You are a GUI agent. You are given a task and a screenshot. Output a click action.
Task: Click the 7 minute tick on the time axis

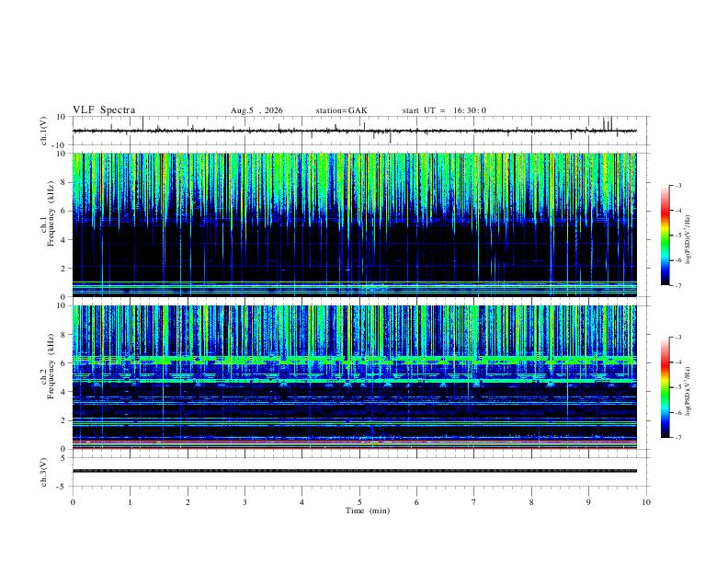[x=474, y=502]
